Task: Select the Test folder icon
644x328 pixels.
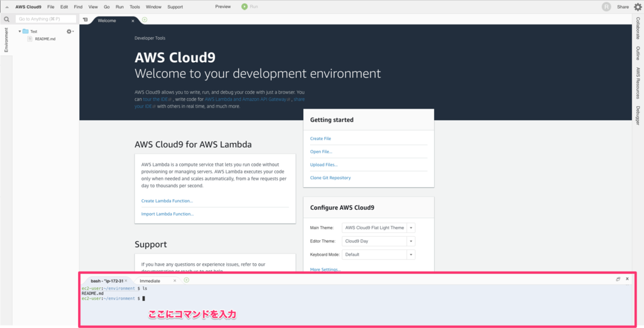Action: tap(25, 31)
